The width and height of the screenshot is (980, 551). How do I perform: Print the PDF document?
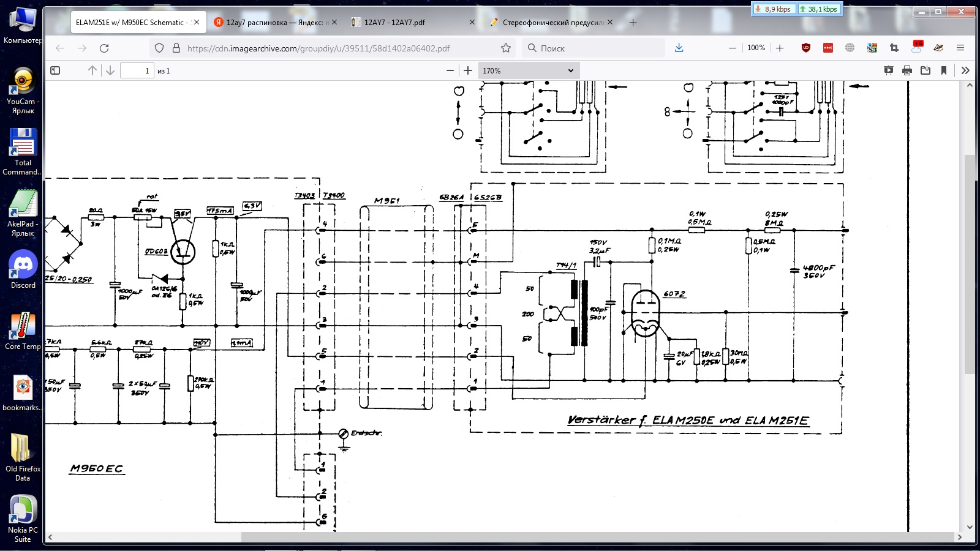click(907, 70)
